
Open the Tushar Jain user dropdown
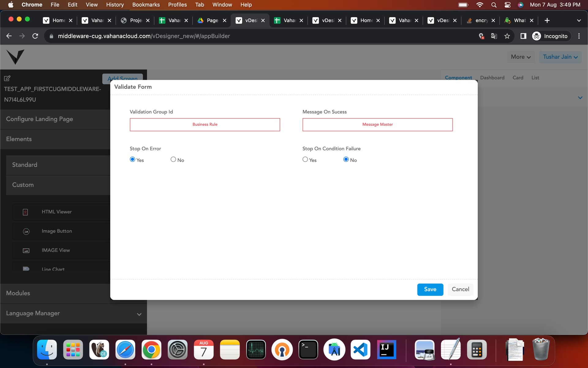click(560, 57)
